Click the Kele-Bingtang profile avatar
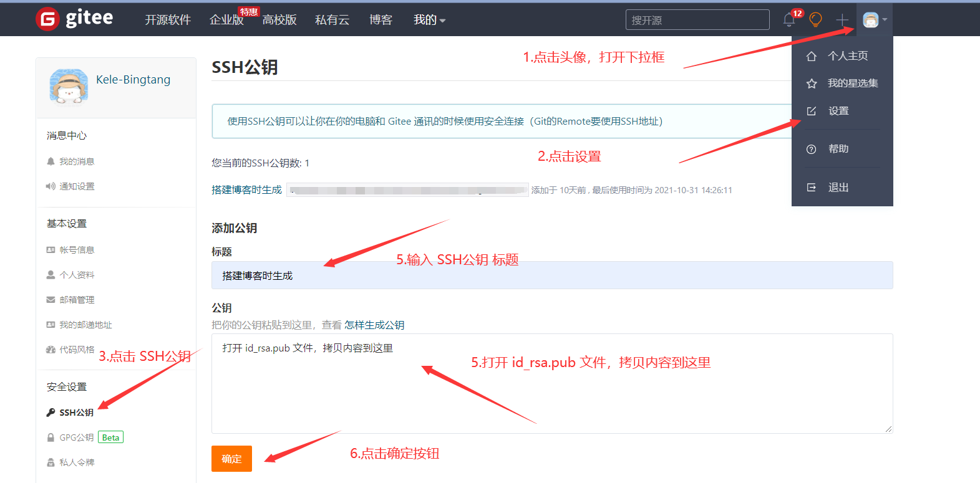This screenshot has width=980, height=483. click(69, 87)
